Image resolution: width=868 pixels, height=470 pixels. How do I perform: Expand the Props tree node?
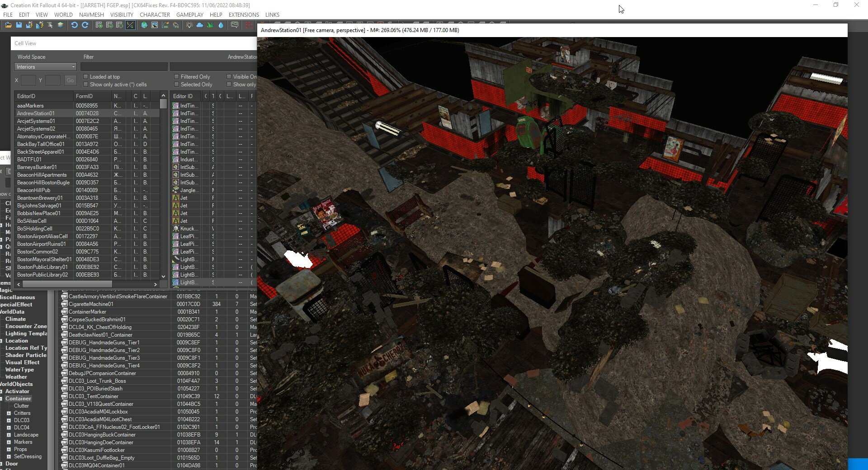tap(9, 449)
